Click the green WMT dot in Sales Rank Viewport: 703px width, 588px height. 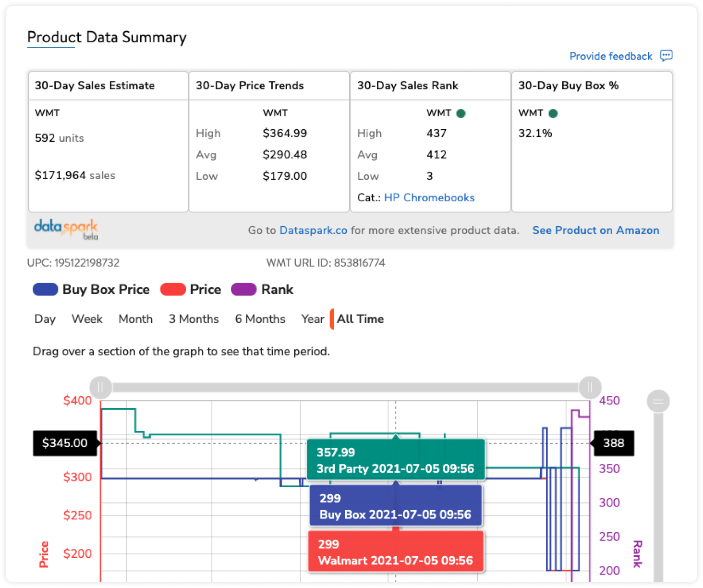(461, 113)
